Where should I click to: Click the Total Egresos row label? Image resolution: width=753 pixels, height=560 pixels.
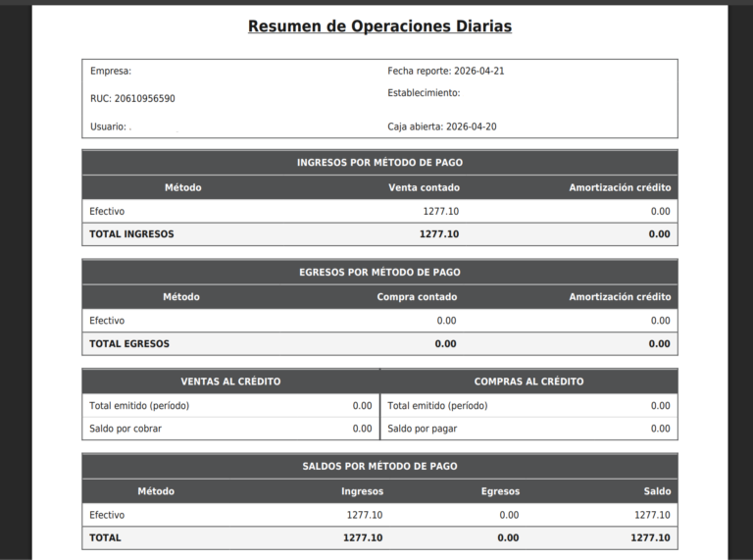pyautogui.click(x=129, y=344)
